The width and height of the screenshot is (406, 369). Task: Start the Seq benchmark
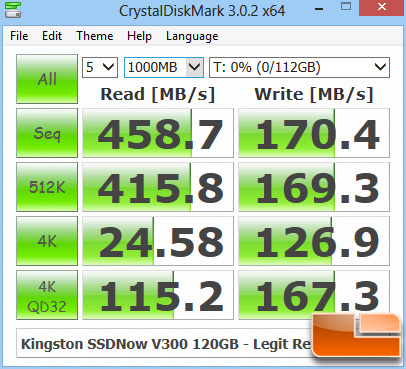pyautogui.click(x=47, y=133)
